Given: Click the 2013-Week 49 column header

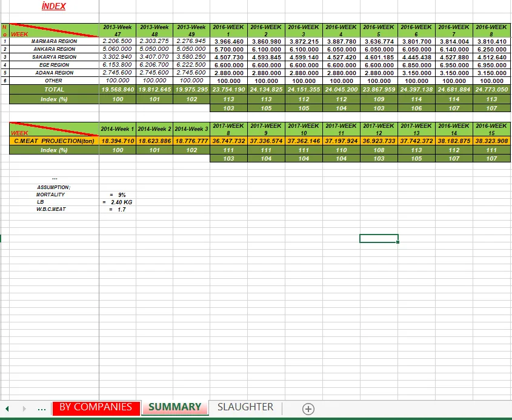Looking at the screenshot, I should click(191, 30).
